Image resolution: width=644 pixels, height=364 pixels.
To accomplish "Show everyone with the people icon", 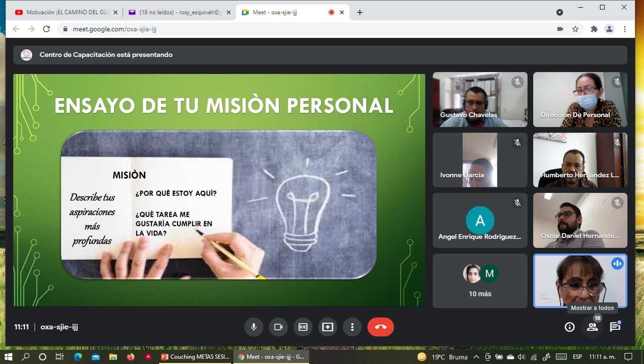I will click(x=592, y=327).
